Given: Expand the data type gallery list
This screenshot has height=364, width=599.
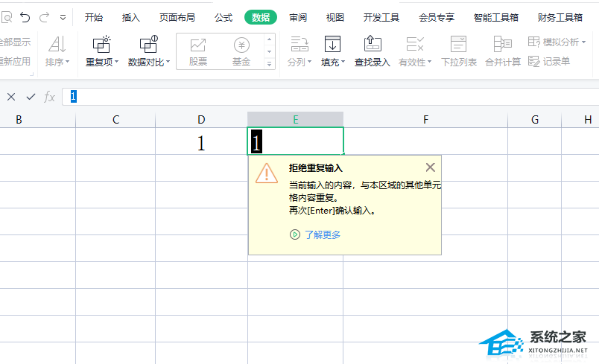Looking at the screenshot, I should click(269, 64).
